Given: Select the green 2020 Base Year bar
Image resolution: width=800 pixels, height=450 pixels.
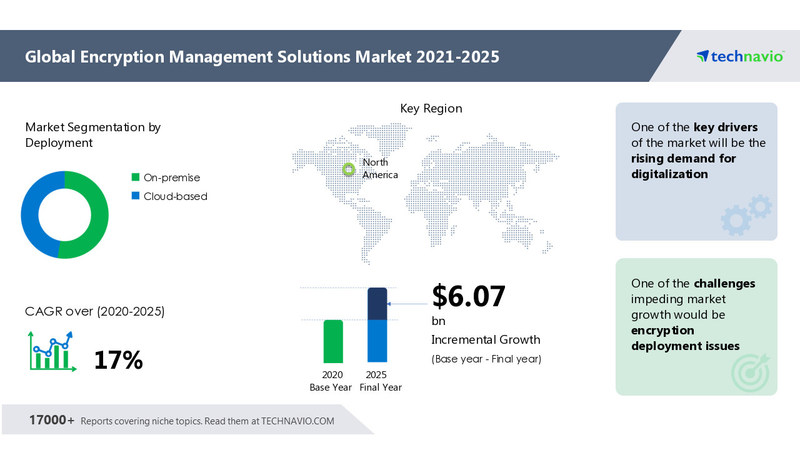Looking at the screenshot, I should (x=333, y=340).
